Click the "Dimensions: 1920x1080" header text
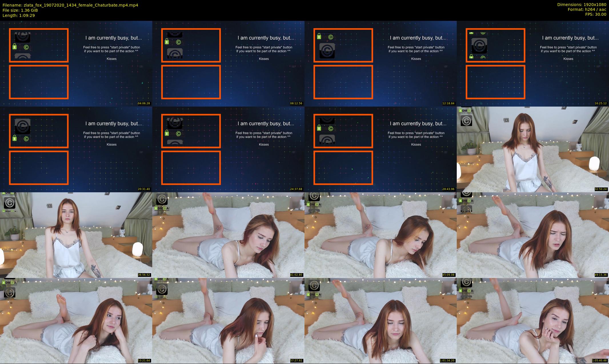The width and height of the screenshot is (609, 364). [x=582, y=5]
